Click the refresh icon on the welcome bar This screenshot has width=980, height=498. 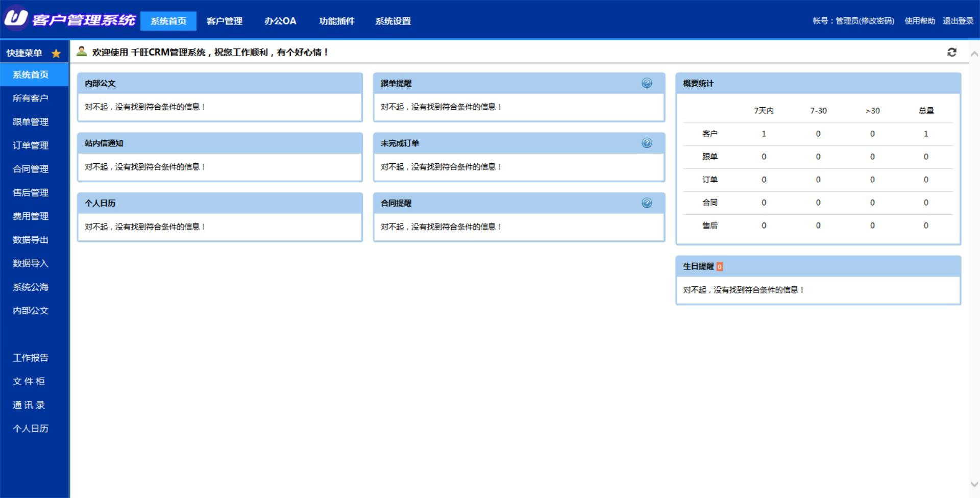[951, 52]
